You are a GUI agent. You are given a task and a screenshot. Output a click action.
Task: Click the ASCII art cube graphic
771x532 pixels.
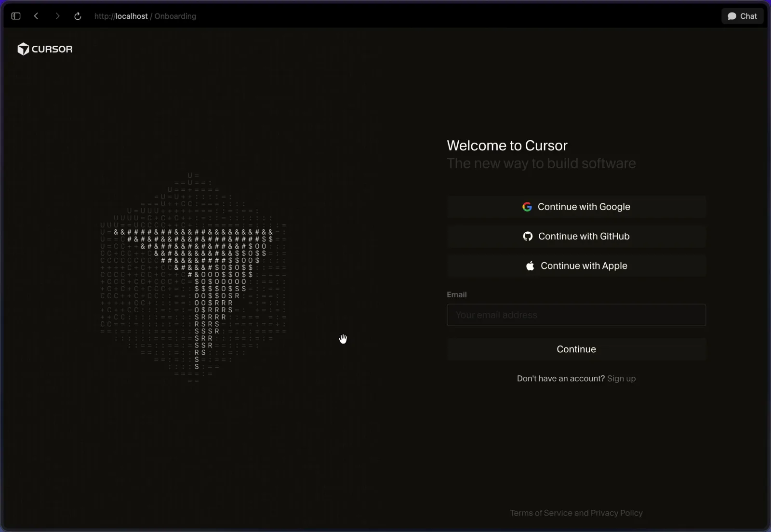(193, 278)
